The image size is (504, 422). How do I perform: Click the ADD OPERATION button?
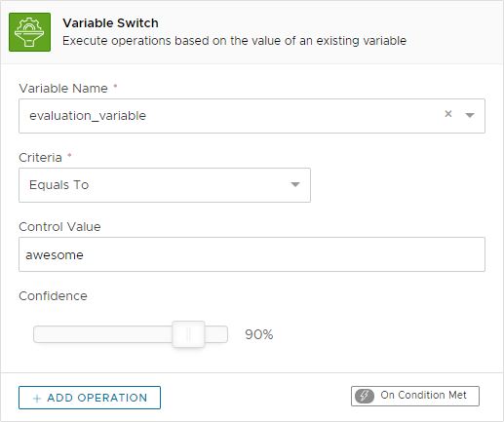pyautogui.click(x=90, y=398)
